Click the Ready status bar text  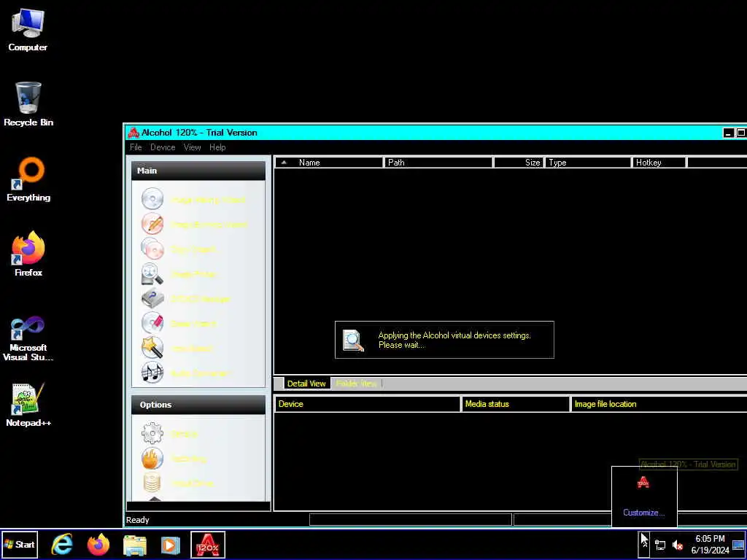[x=138, y=520]
